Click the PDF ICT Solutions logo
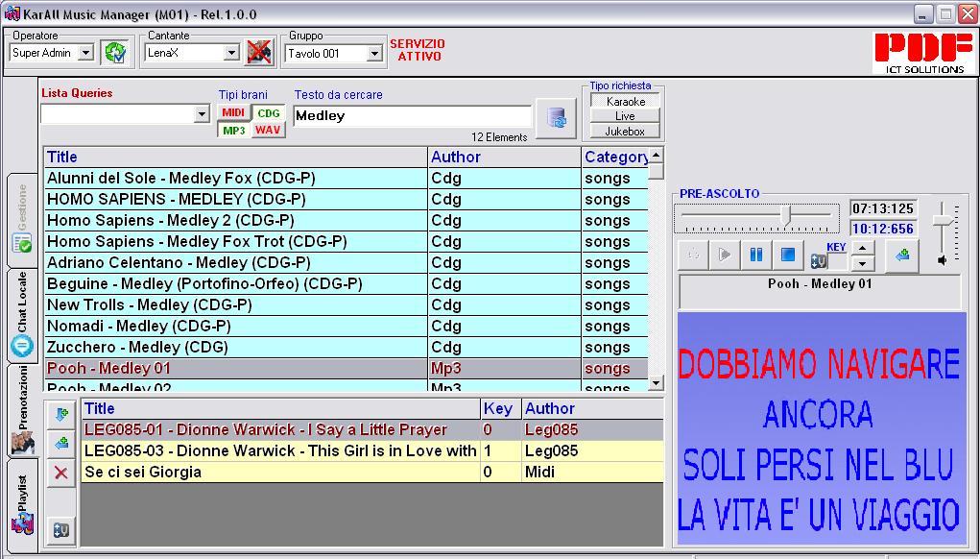Image resolution: width=980 pixels, height=559 pixels. click(924, 53)
